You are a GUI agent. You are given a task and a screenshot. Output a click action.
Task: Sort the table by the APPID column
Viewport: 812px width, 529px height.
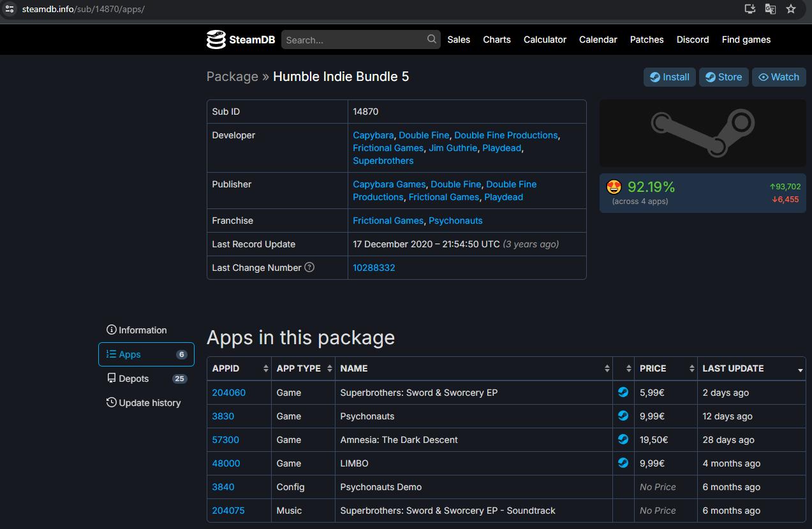coord(239,368)
